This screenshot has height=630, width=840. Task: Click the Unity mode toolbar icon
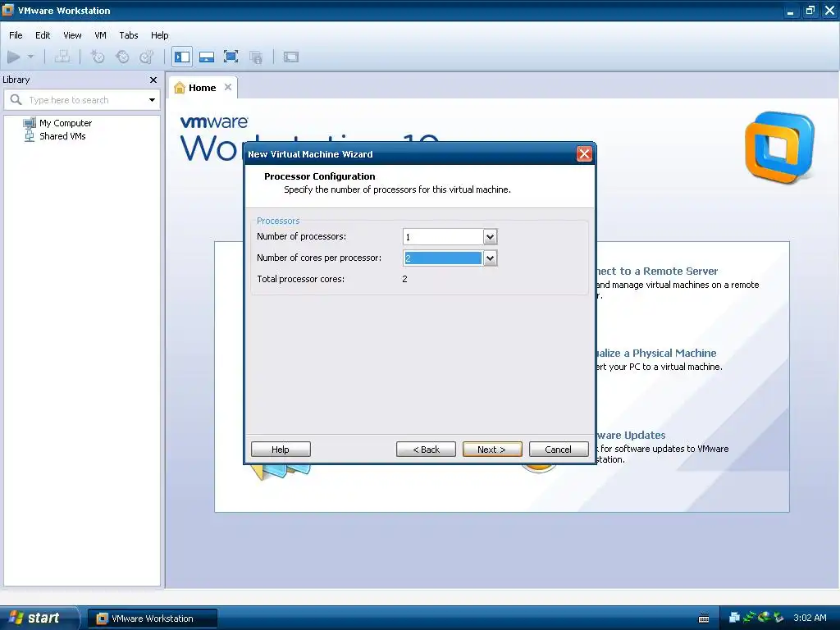(256, 57)
